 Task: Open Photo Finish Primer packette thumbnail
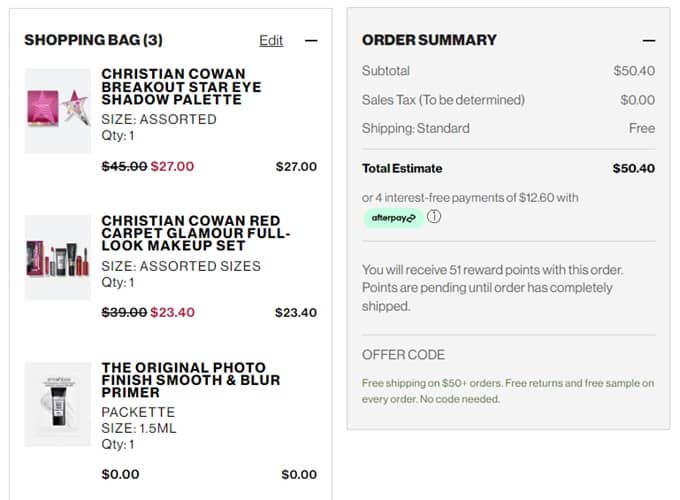point(57,403)
